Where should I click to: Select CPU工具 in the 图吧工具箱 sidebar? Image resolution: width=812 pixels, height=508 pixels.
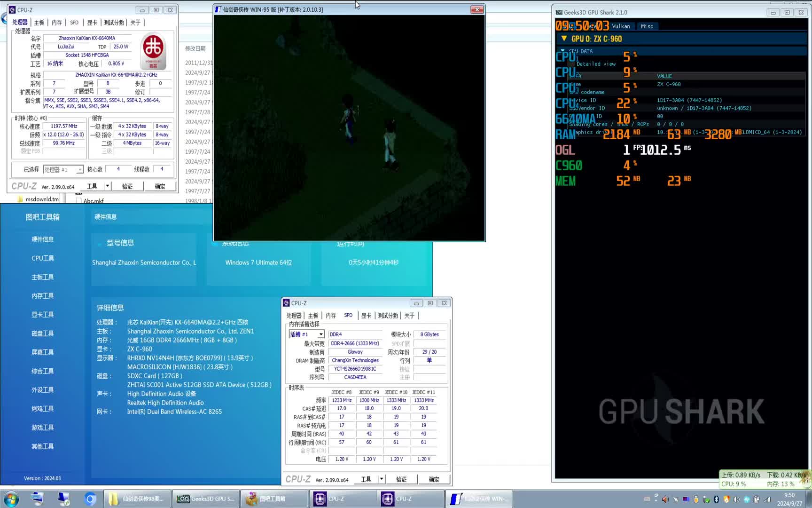[43, 258]
